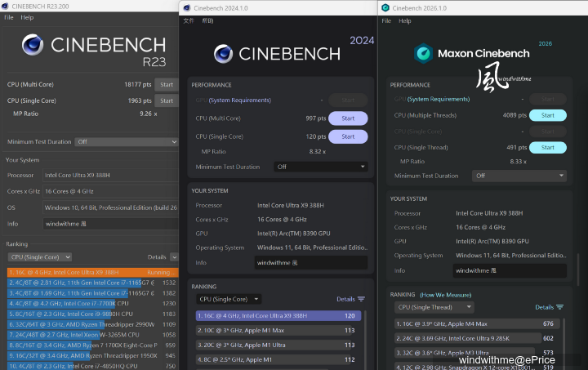Open File menu in Cinebench 2026 window
The image size is (588, 370).
click(386, 21)
